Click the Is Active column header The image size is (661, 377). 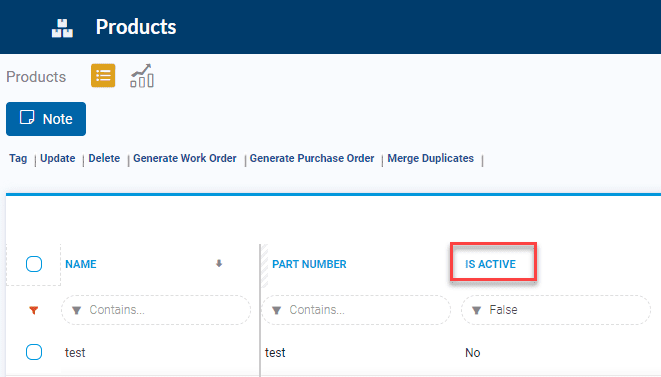click(x=490, y=264)
